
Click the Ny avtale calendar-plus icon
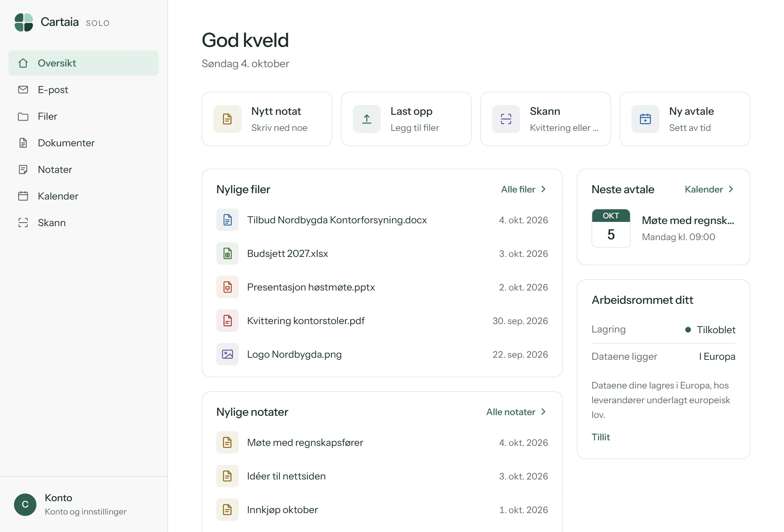(x=645, y=119)
